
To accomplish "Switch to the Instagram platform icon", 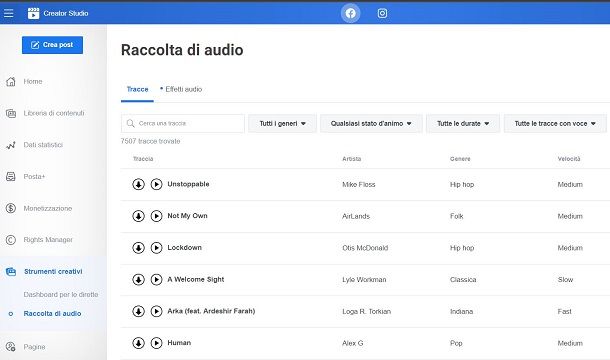I will pos(382,13).
